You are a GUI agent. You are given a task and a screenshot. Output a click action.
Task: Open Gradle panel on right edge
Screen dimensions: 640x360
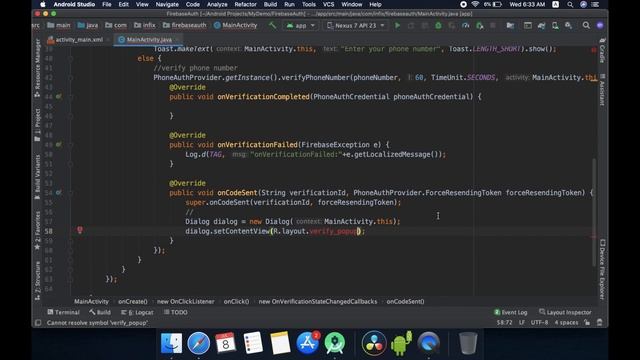pyautogui.click(x=602, y=51)
